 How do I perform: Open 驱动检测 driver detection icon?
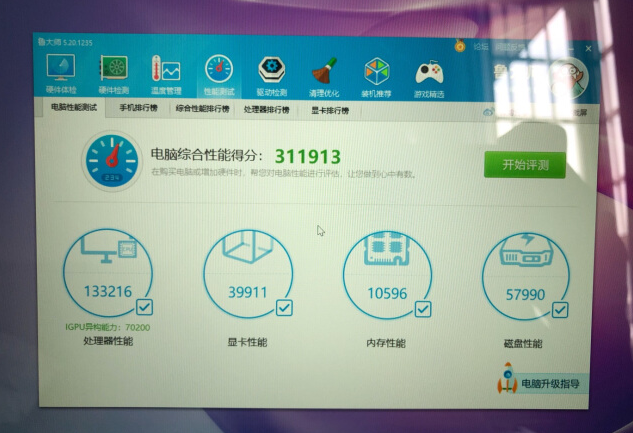[x=272, y=76]
